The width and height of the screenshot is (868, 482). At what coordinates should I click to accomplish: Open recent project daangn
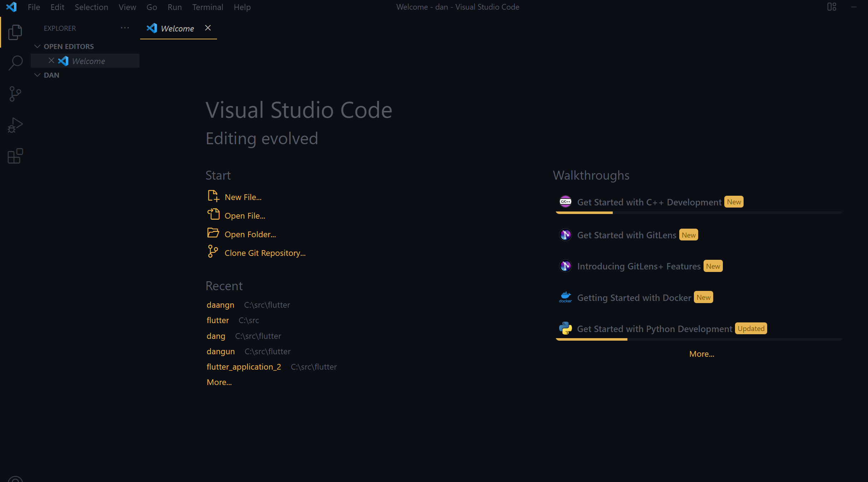coord(220,305)
